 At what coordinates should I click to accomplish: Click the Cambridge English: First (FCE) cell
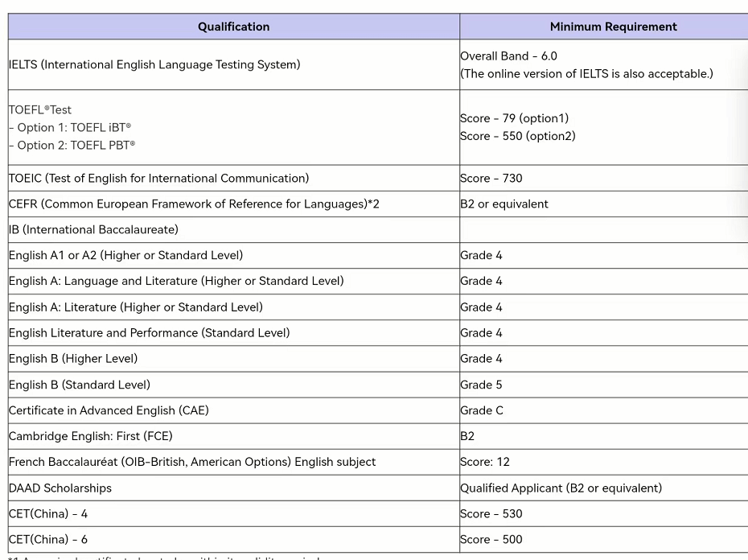click(x=91, y=436)
